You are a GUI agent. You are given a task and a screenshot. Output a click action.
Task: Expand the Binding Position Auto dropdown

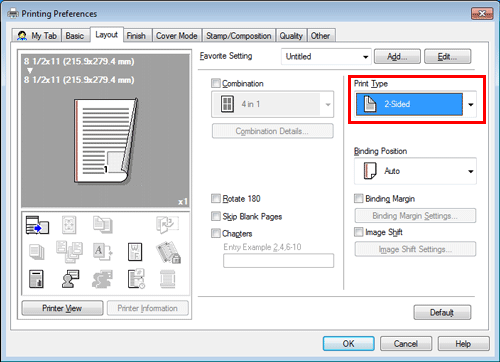pos(415,171)
